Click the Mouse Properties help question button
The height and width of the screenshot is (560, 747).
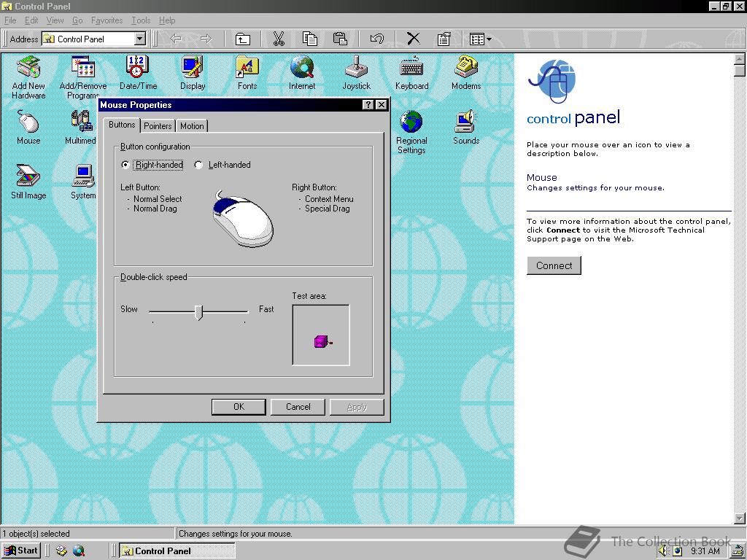click(368, 105)
